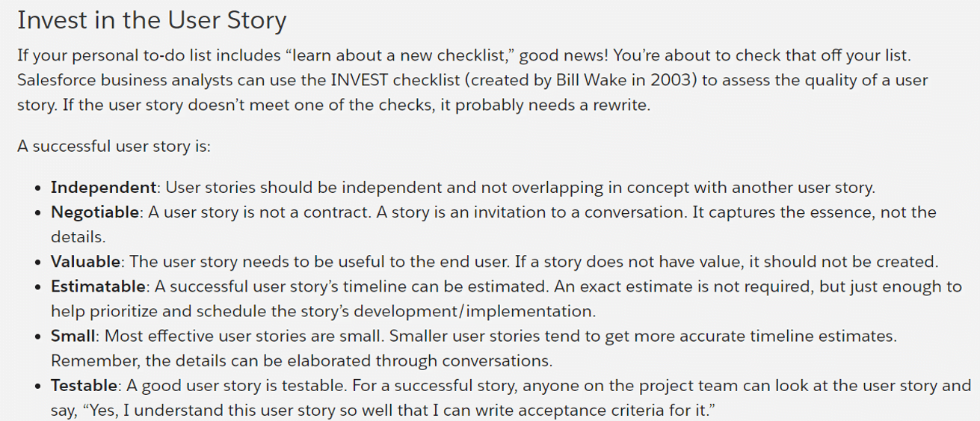Click the bullet dot before "Independent"
This screenshot has width=980, height=421.
pos(38,188)
